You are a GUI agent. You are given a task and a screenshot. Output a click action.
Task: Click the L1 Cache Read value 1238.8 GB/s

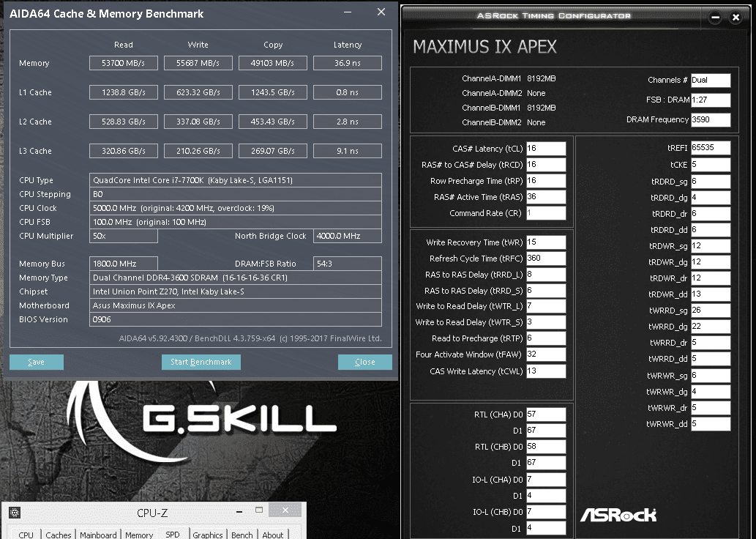tap(124, 92)
